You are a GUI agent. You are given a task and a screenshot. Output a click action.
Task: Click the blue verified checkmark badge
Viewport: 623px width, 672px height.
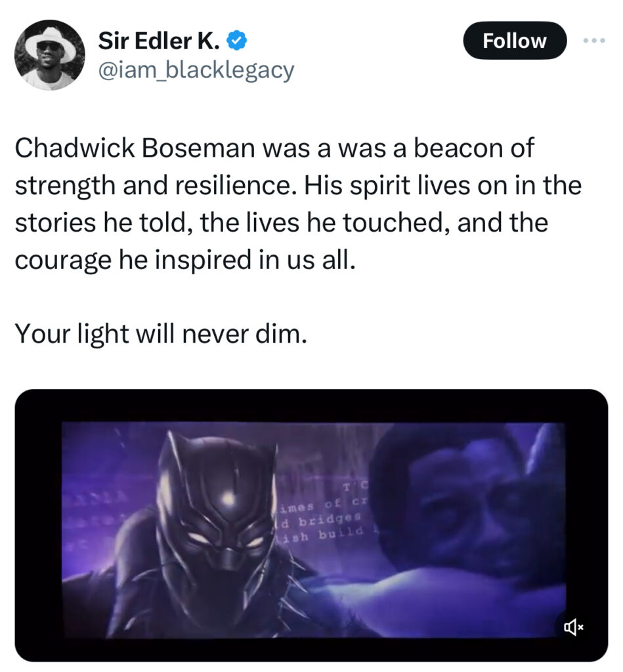[x=236, y=42]
